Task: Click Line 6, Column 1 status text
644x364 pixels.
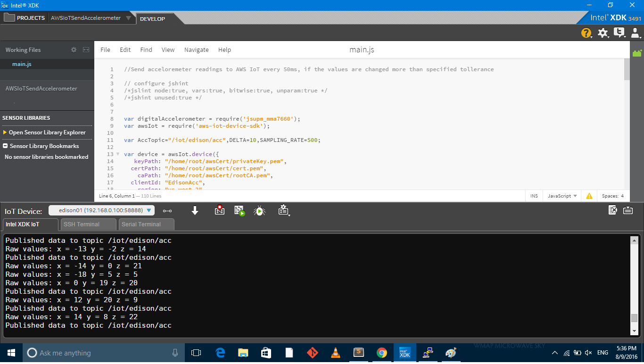Action: coord(117,196)
